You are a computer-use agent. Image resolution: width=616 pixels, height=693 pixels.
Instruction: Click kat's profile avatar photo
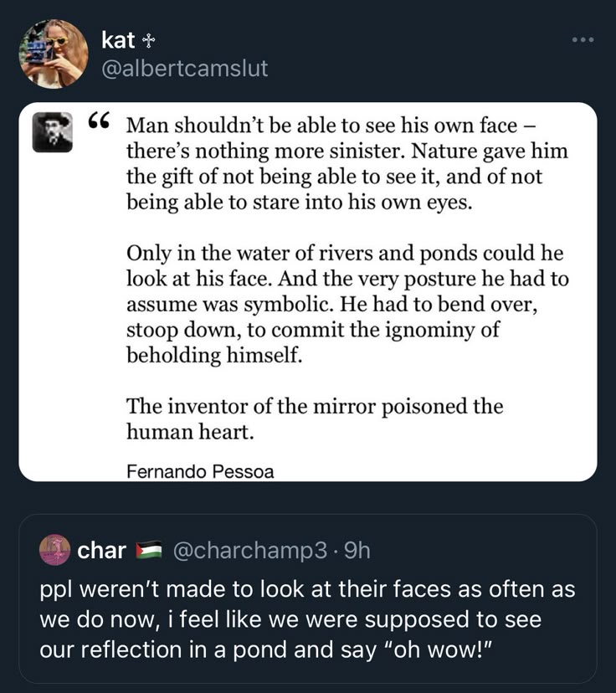54,54
